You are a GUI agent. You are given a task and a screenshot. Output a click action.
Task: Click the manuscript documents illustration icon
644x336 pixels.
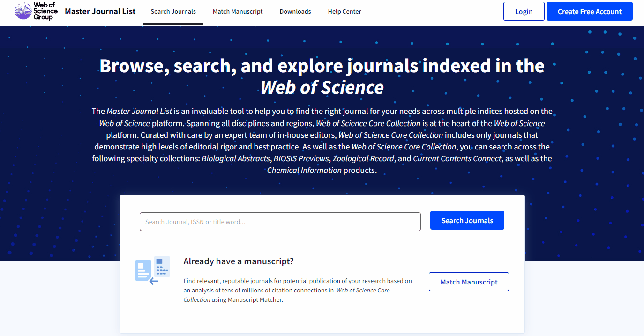point(152,270)
